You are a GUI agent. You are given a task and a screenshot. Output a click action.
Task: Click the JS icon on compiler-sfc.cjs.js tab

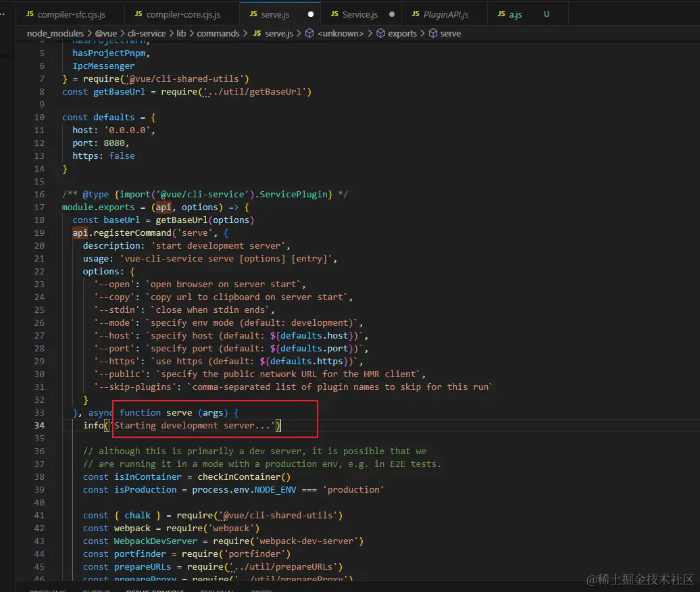click(30, 14)
